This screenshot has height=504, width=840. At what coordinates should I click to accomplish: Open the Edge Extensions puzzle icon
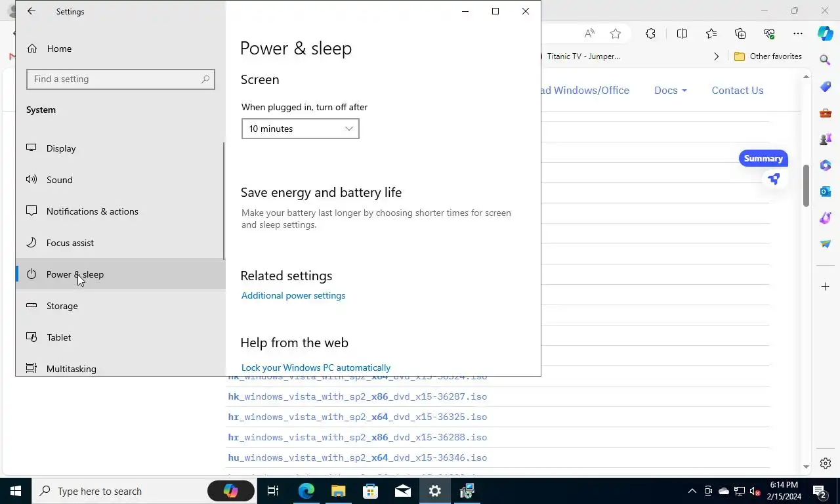(x=650, y=33)
